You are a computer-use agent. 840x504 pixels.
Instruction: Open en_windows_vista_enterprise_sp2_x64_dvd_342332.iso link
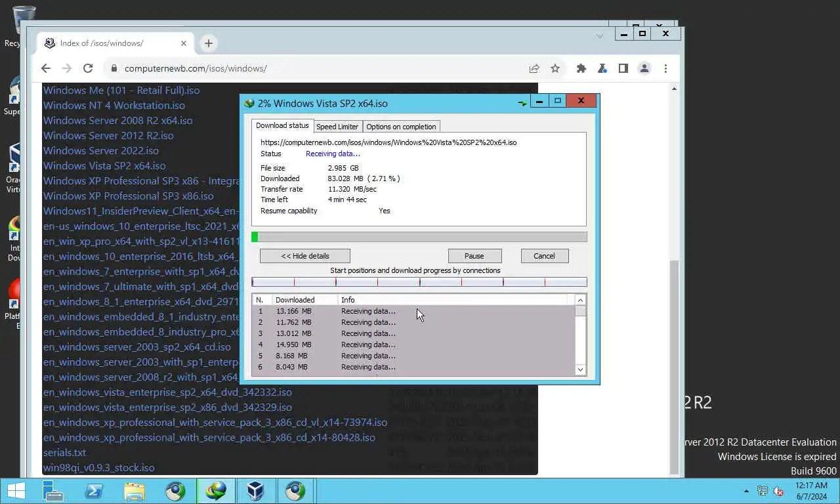pos(167,392)
